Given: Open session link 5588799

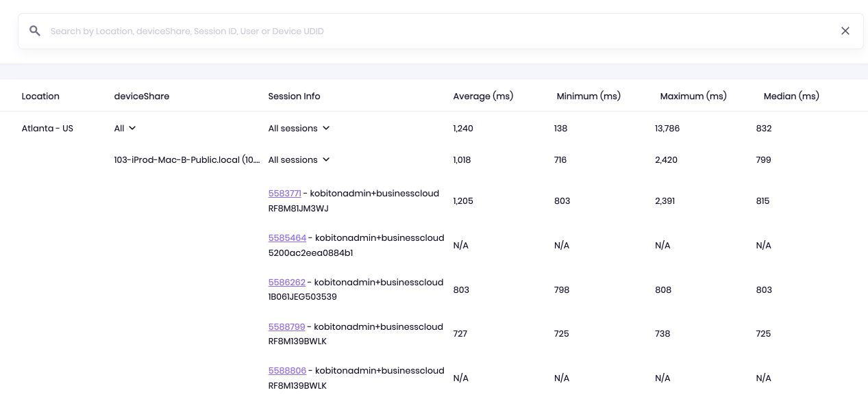Looking at the screenshot, I should 286,326.
